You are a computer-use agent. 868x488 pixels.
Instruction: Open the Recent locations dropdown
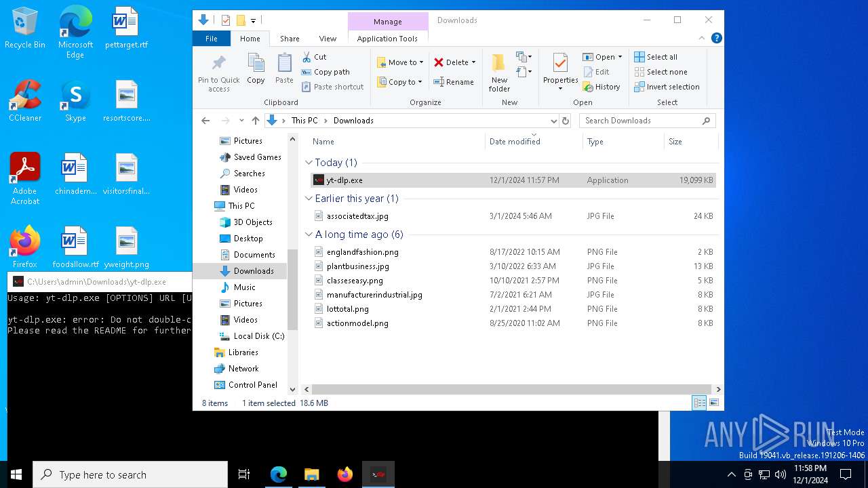pos(241,121)
